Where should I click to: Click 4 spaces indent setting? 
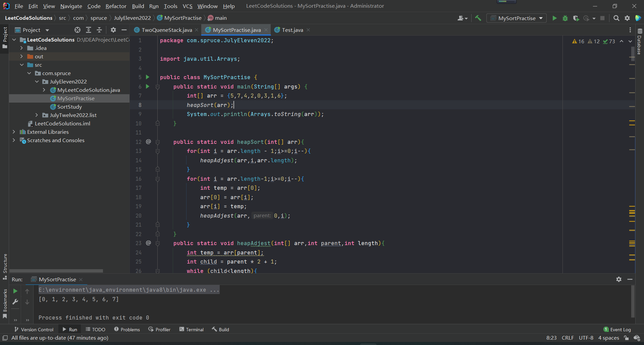coord(608,338)
